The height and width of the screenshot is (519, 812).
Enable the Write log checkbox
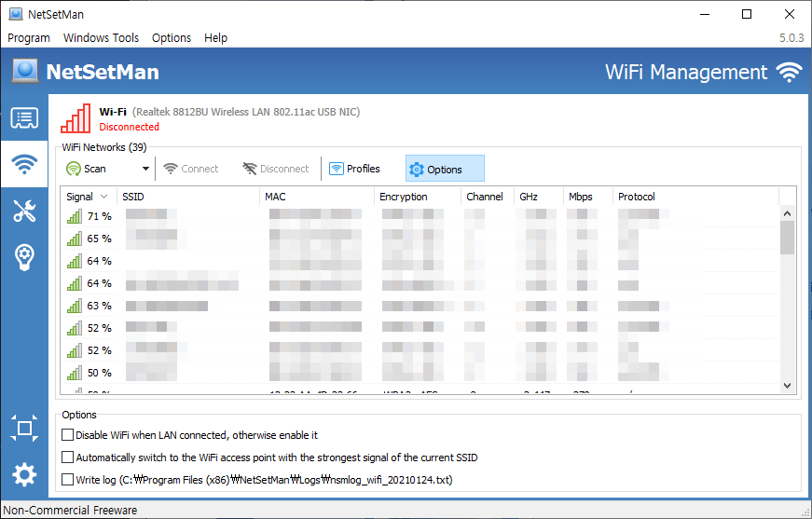pyautogui.click(x=67, y=479)
